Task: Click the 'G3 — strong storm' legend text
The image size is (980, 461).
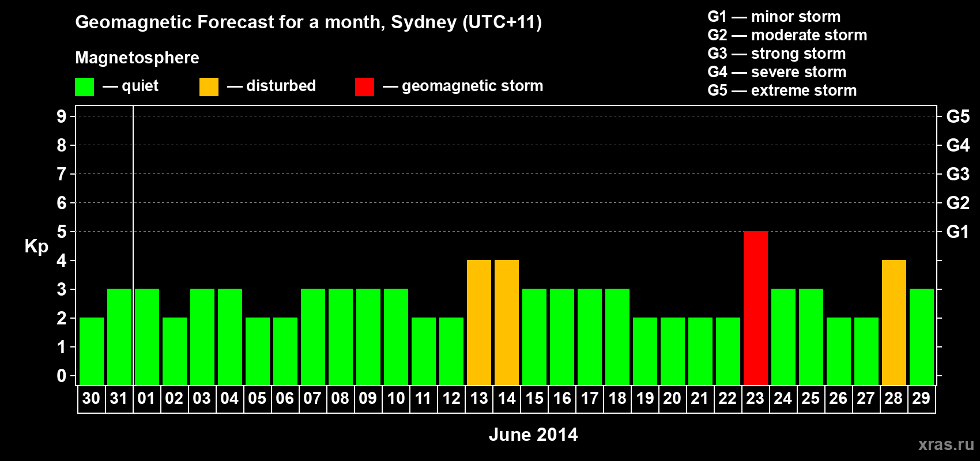Action: click(x=777, y=54)
